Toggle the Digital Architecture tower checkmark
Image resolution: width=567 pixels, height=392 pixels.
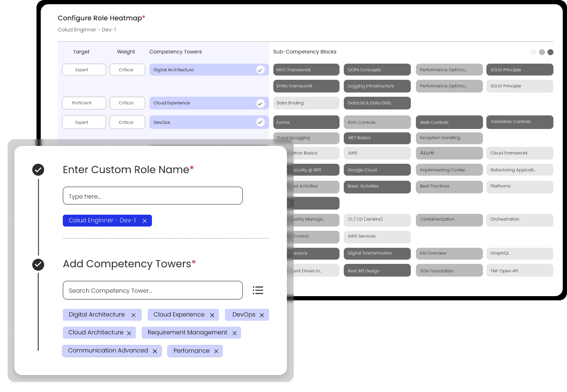pyautogui.click(x=261, y=70)
